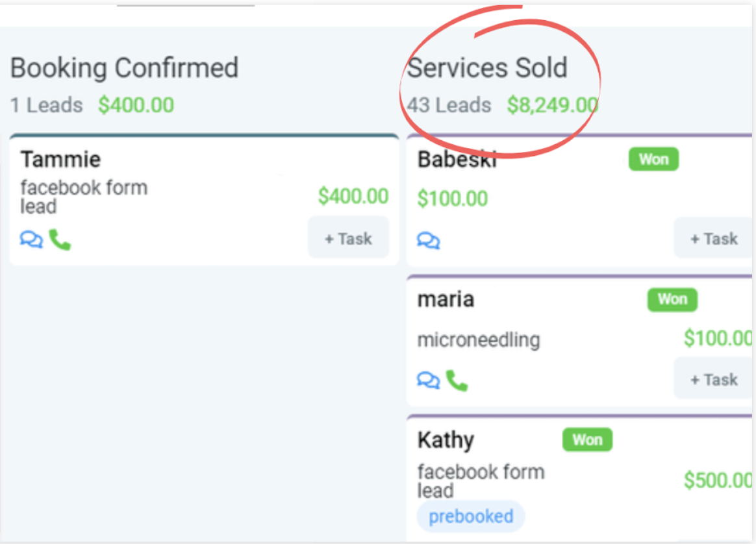Click the Won badge on Kathy's card

587,439
